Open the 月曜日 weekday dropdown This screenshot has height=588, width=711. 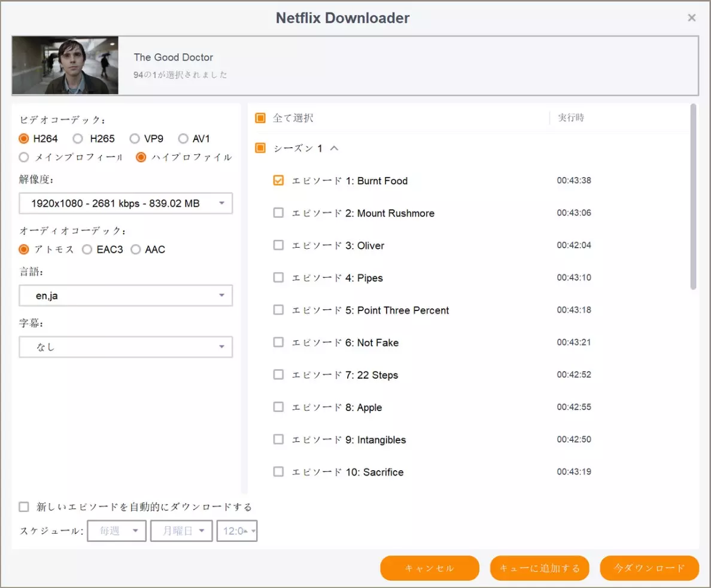tap(181, 531)
